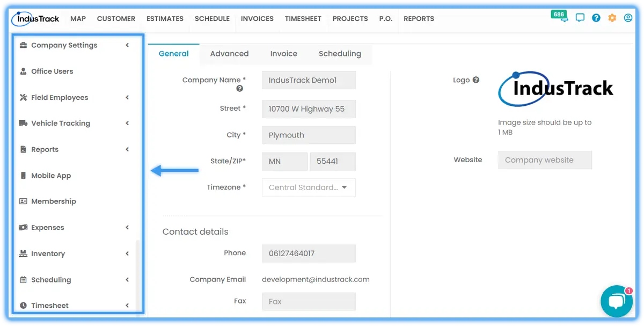This screenshot has height=326, width=644.
Task: Click the Office Users person icon
Action: pos(23,71)
